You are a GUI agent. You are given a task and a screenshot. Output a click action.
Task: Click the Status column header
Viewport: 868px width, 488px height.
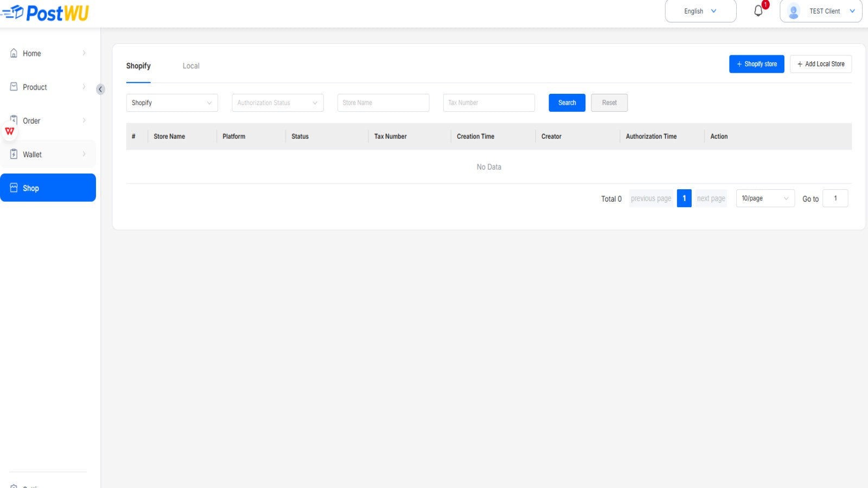[x=300, y=137]
